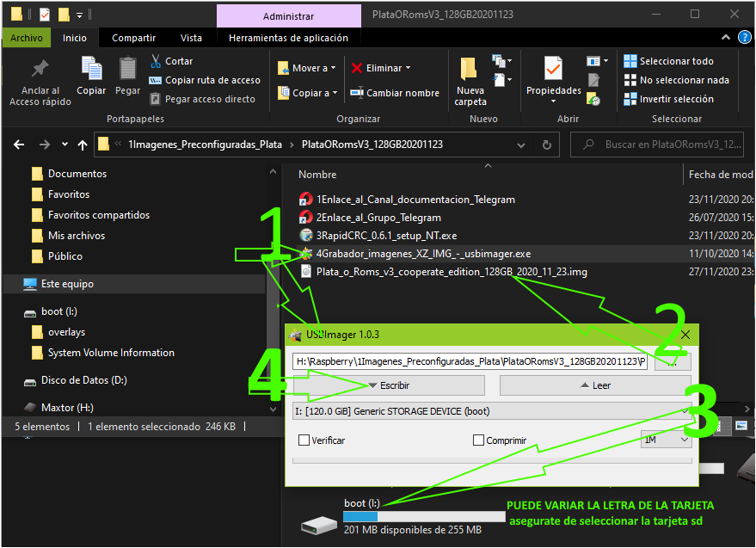Navigate up with the up arrow icon
Screen dimensions: 756x548
[83, 145]
